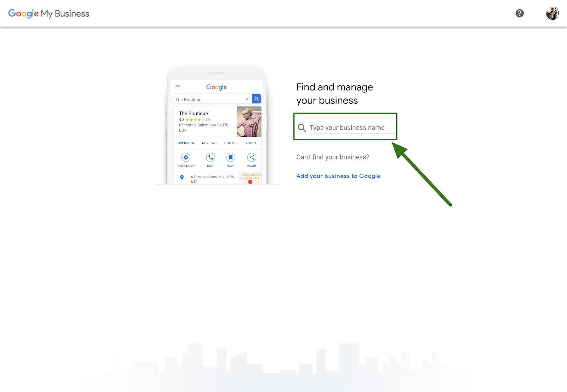Viewport: 567px width, 392px height.
Task: Click Can't find your business? text
Action: click(x=333, y=157)
